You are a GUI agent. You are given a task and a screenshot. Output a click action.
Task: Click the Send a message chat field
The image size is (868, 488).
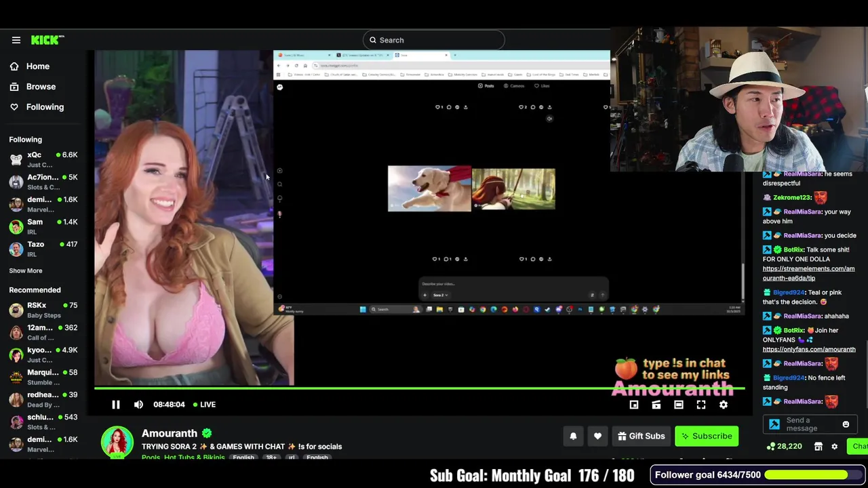(x=811, y=424)
